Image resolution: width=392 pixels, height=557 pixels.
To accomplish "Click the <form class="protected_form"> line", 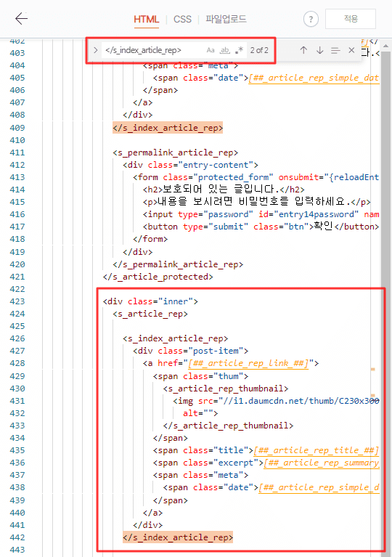I will pyautogui.click(x=256, y=177).
